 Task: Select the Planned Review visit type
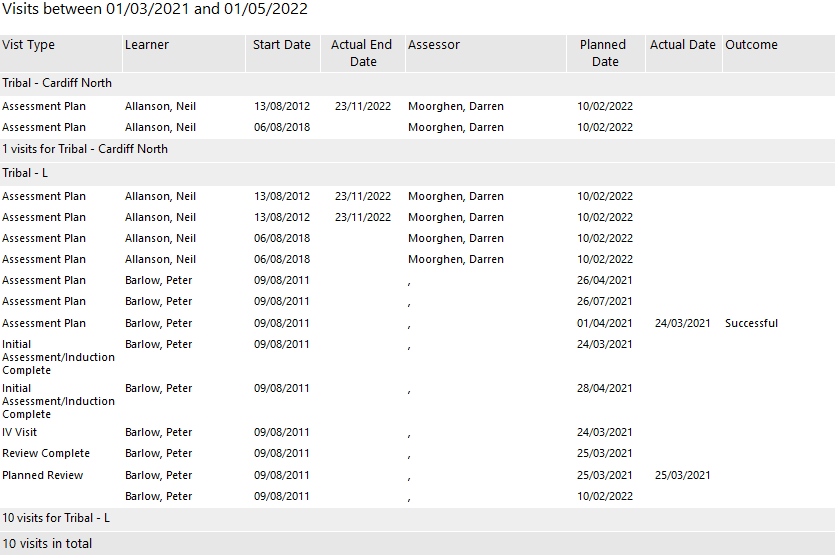43,475
